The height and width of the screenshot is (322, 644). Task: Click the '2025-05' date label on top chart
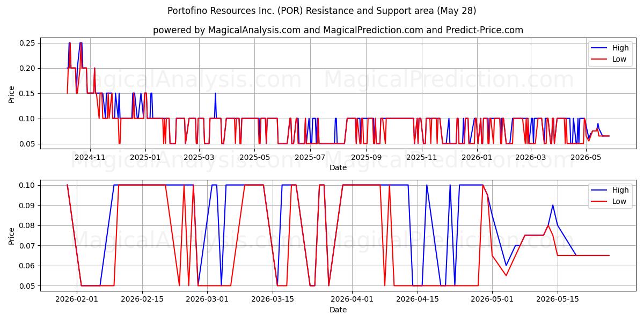pyautogui.click(x=254, y=157)
